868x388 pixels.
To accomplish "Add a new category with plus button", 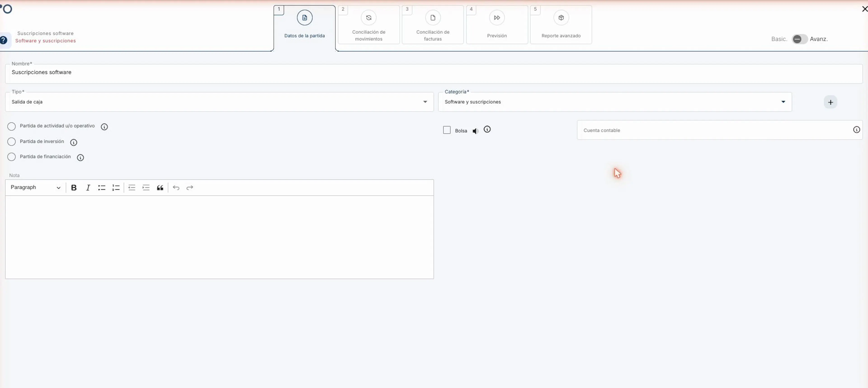I will (831, 102).
